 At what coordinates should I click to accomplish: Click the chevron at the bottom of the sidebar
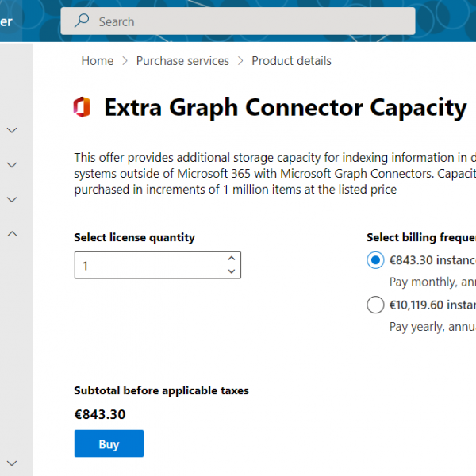click(x=12, y=463)
